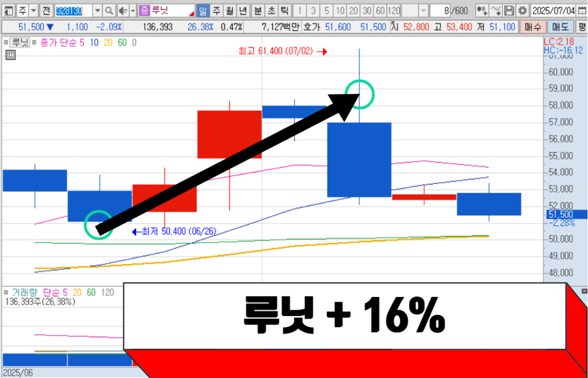This screenshot has width=588, height=378.
Task: Focus the stock code field 328130
Action: [73, 10]
